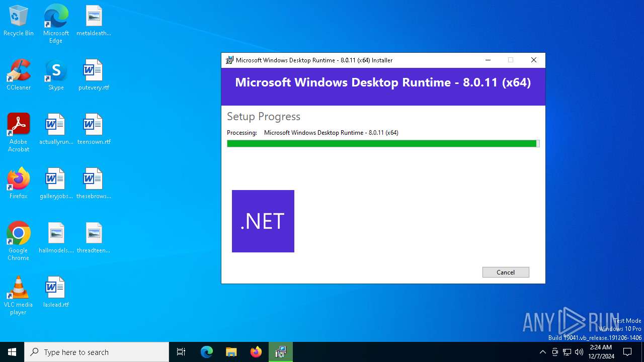Show hidden system tray icons
644x362 pixels.
[542, 352]
